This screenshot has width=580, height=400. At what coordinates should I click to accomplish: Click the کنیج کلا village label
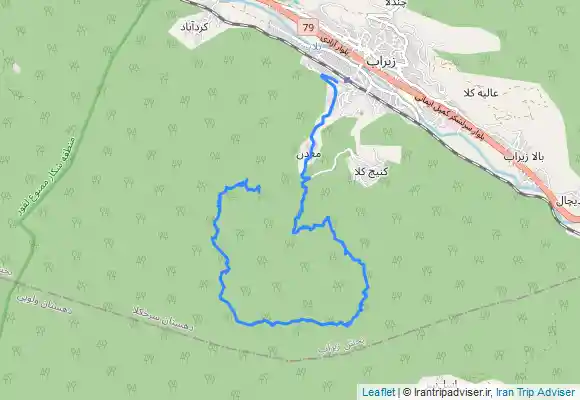[371, 172]
